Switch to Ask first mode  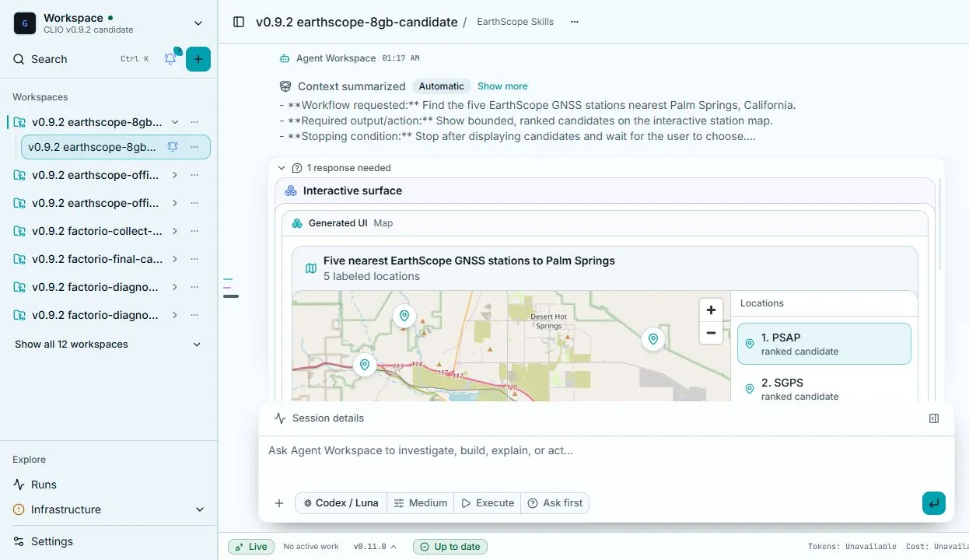554,503
